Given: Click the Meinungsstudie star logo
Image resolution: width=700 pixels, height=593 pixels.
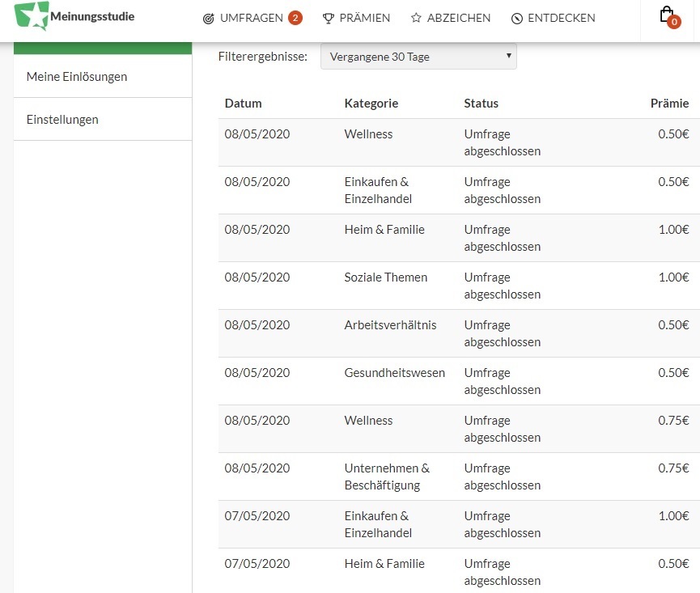Looking at the screenshot, I should [x=32, y=15].
